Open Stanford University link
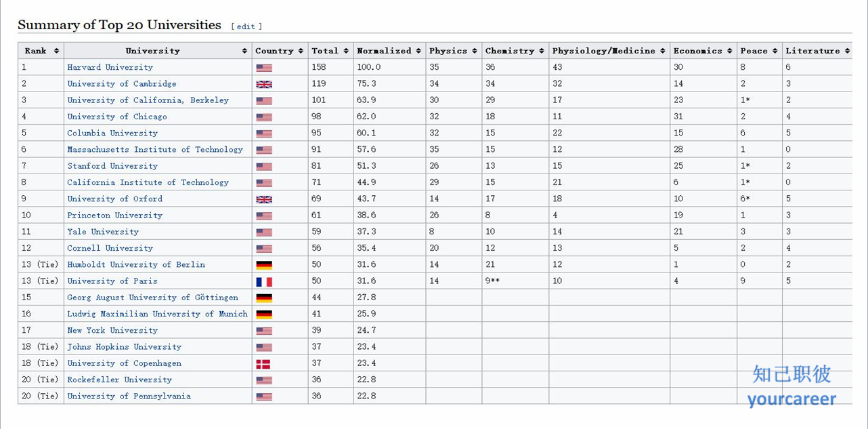This screenshot has width=868, height=429. point(112,165)
